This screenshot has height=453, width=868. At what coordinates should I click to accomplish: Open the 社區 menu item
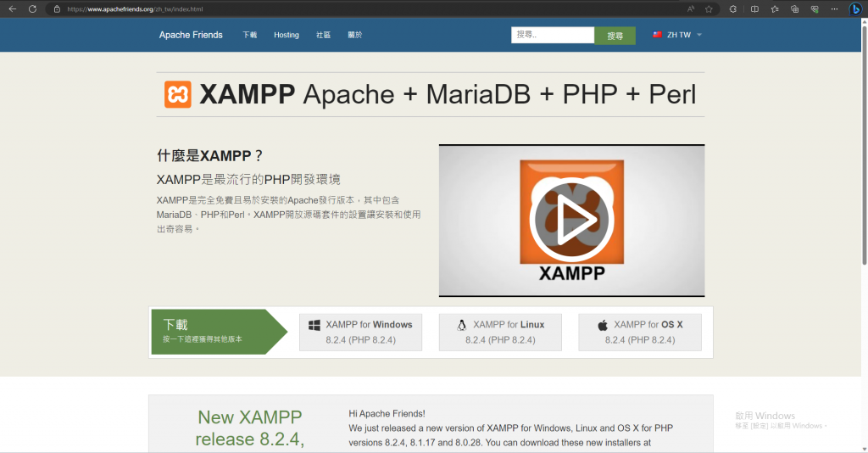point(323,35)
